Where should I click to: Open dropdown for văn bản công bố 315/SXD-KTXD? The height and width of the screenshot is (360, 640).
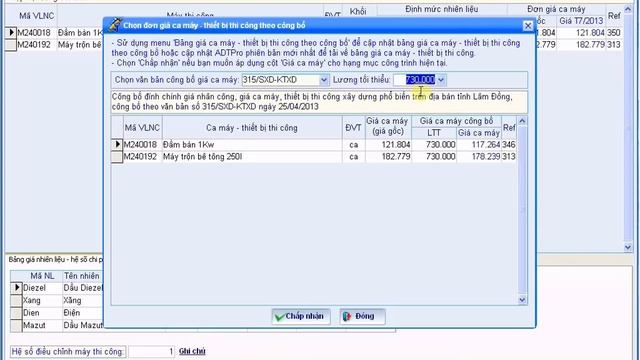click(323, 80)
